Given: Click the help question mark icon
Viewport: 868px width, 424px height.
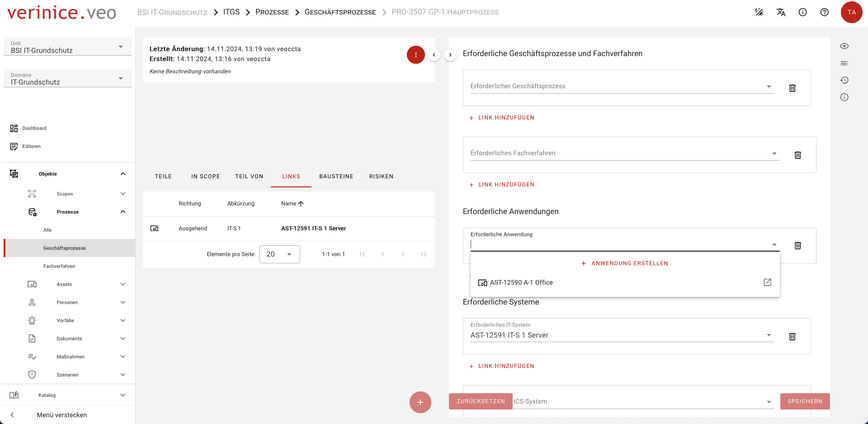Looking at the screenshot, I should click(824, 12).
